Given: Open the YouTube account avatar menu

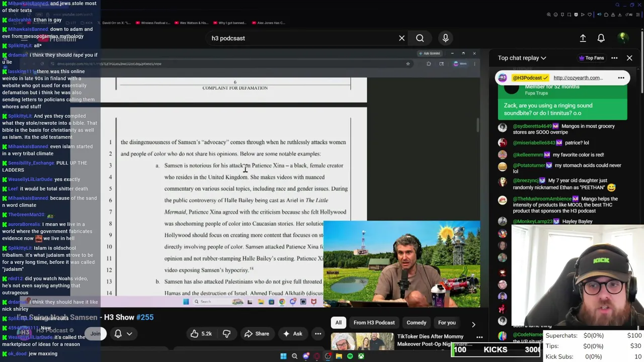Looking at the screenshot, I should (x=622, y=38).
